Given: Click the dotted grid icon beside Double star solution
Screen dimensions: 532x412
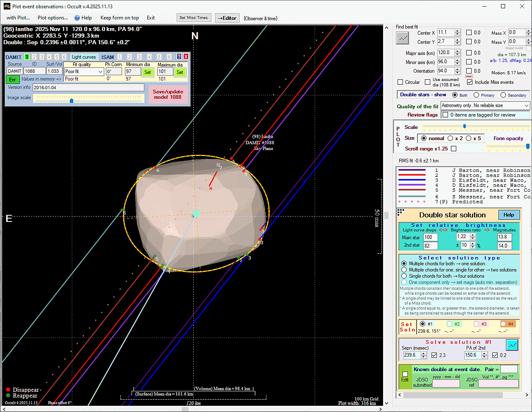Looking at the screenshot, I should pos(400,212).
